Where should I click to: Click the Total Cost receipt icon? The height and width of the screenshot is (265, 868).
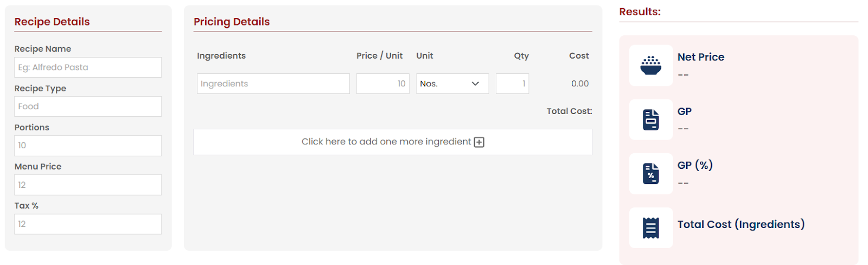[x=650, y=228]
